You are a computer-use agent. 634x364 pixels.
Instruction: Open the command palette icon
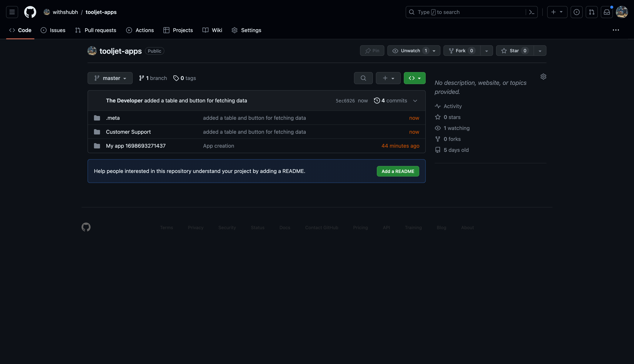tap(532, 12)
